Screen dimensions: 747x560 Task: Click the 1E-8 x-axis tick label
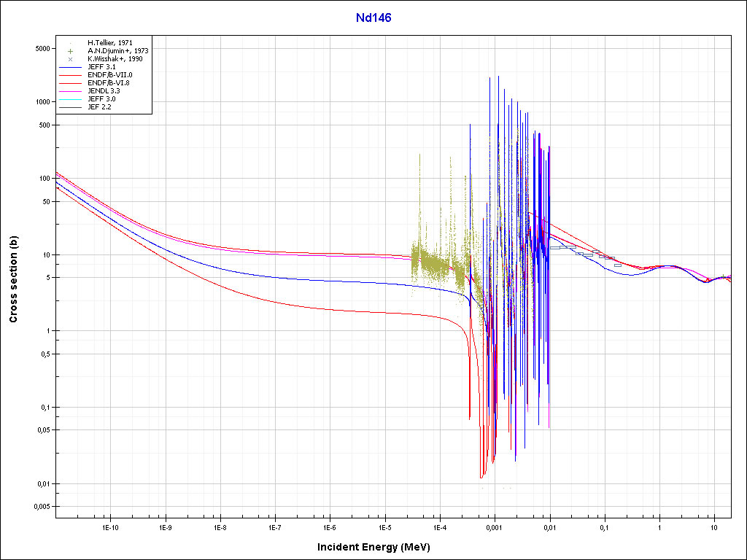pos(220,526)
